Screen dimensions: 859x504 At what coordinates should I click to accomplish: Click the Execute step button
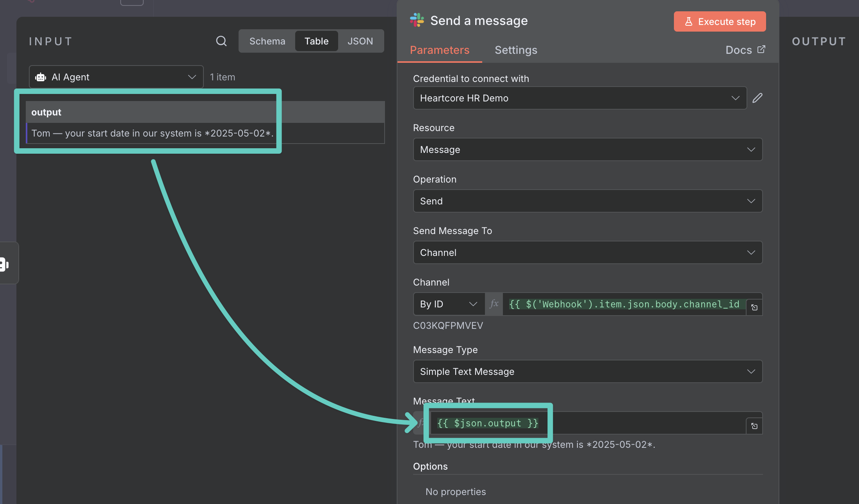click(720, 21)
